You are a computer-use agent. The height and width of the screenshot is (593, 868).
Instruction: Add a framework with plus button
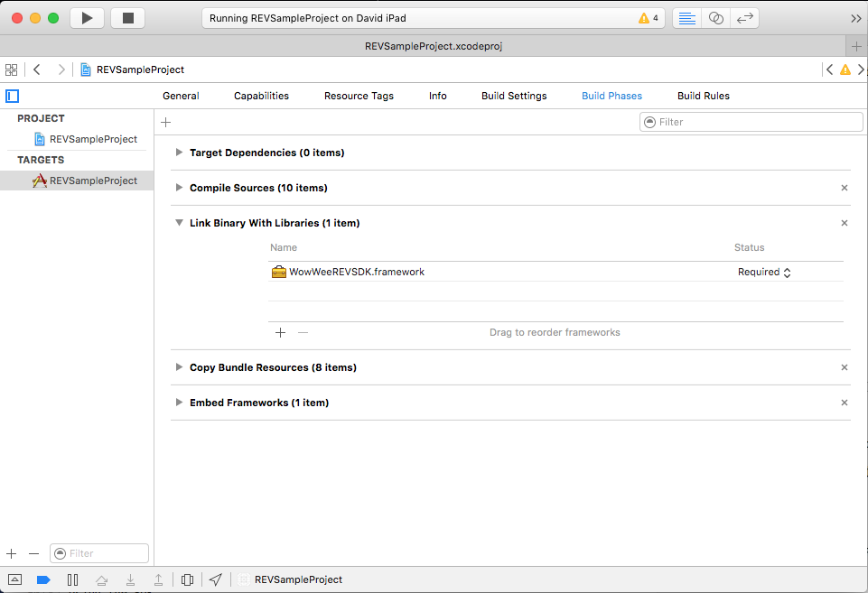[281, 332]
